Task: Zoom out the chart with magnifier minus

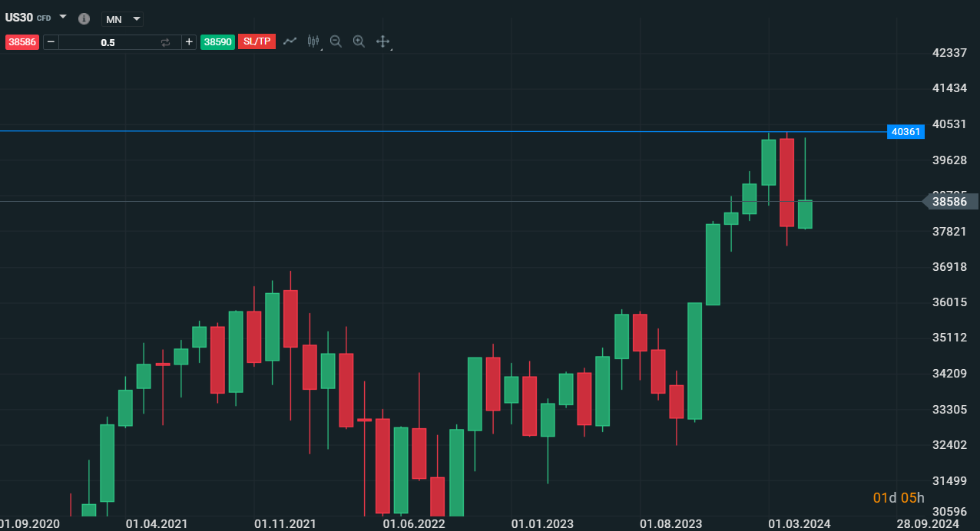Action: tap(336, 41)
